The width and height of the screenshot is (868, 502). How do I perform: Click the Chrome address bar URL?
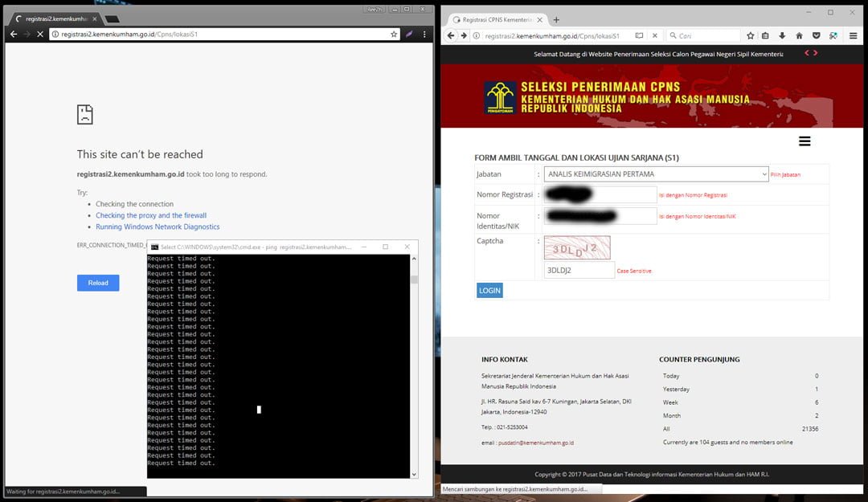coord(129,35)
